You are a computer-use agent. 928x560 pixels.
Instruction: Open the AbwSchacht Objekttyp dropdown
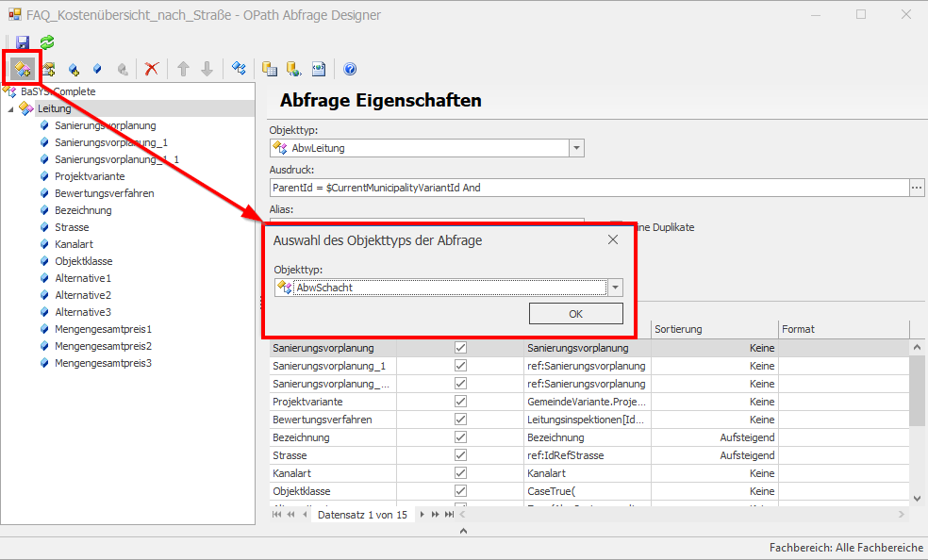(615, 288)
